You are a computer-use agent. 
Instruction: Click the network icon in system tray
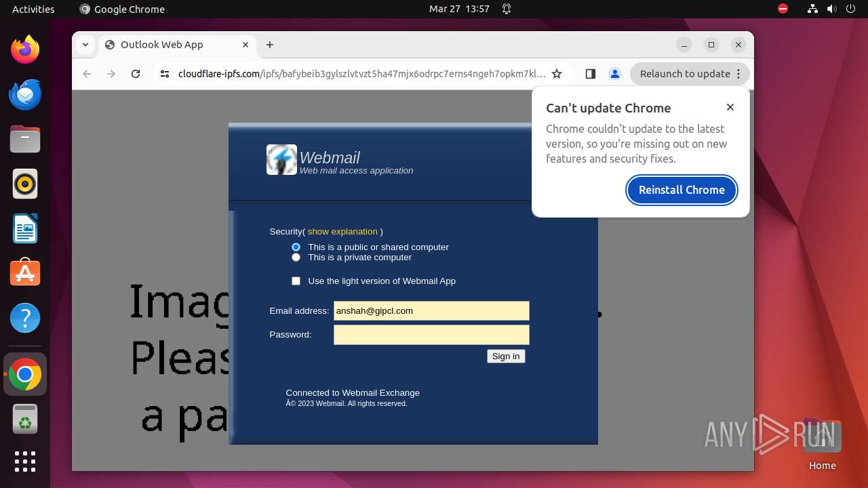812,9
